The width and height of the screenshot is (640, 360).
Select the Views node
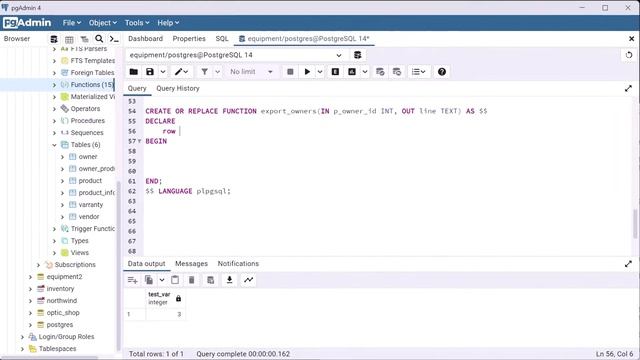80,253
